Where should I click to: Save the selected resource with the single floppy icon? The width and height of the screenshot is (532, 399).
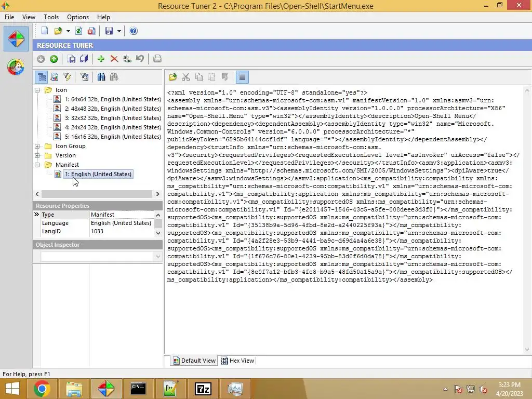pyautogui.click(x=71, y=59)
